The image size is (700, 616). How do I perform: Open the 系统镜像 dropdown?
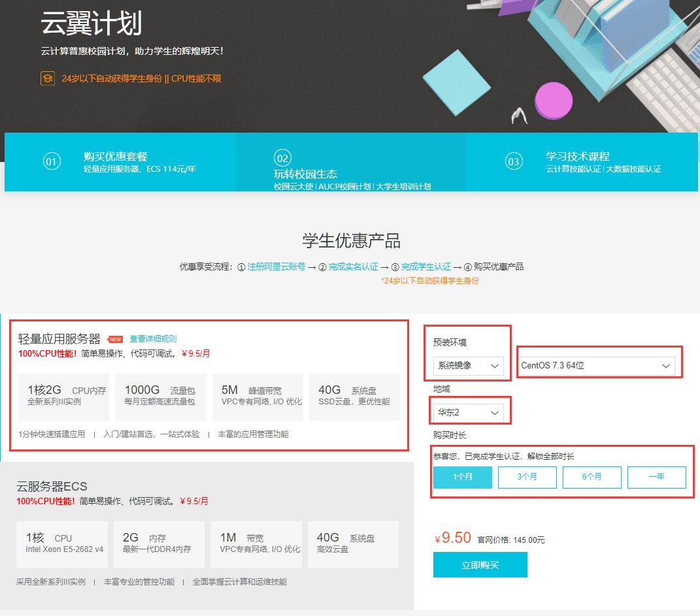point(469,366)
